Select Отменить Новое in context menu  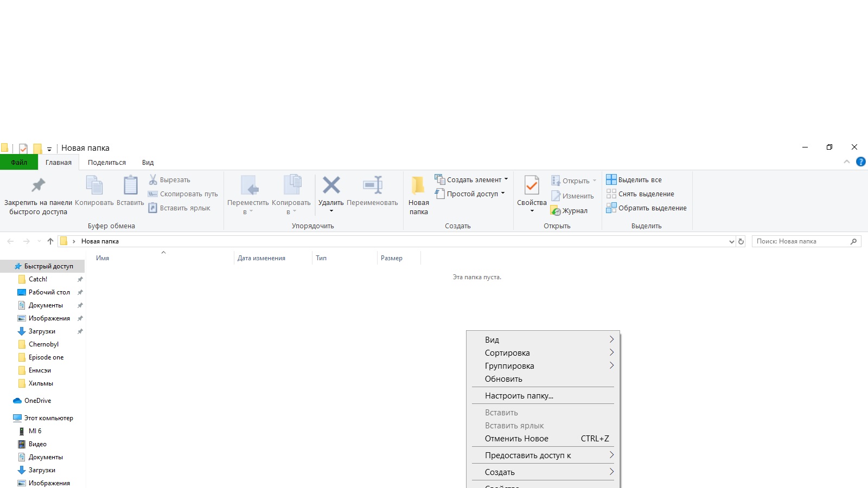point(543,439)
